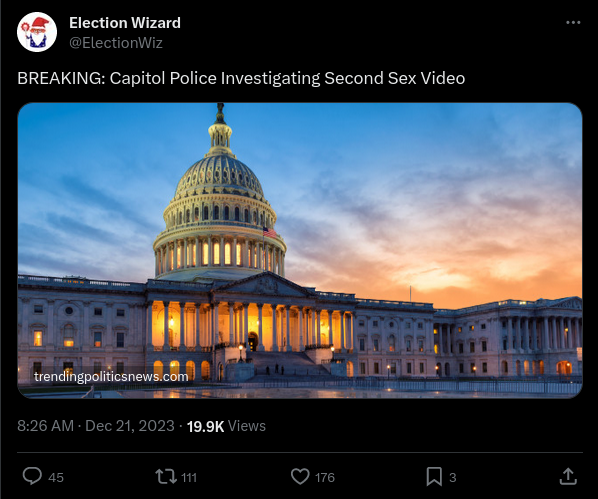Click the Views label beside 19.9K

point(247,426)
